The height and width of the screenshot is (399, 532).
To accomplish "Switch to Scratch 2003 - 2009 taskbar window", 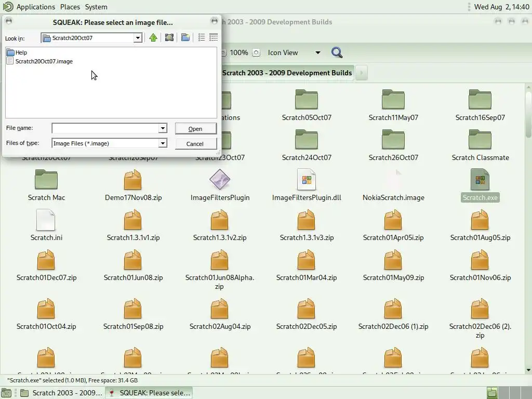I will pyautogui.click(x=61, y=393).
